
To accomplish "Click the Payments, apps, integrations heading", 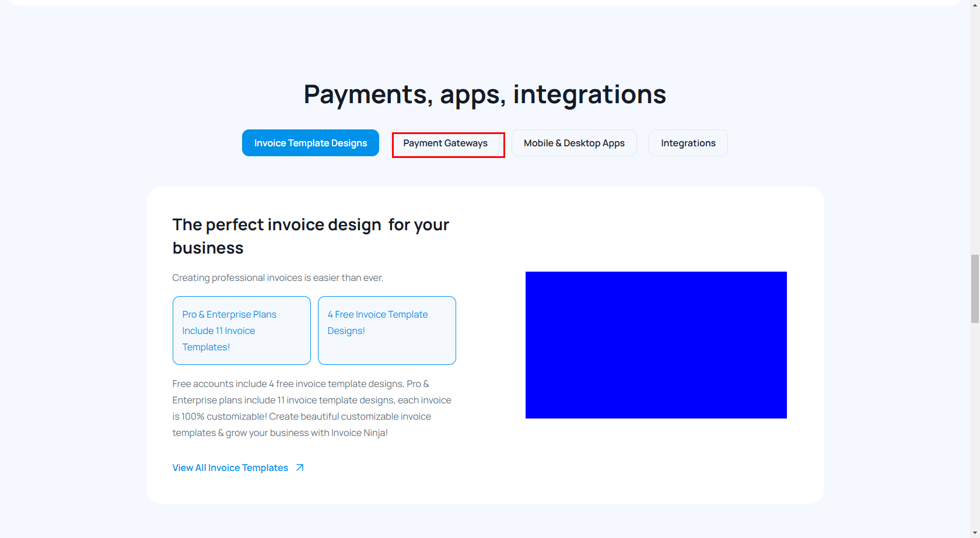I will [x=485, y=94].
